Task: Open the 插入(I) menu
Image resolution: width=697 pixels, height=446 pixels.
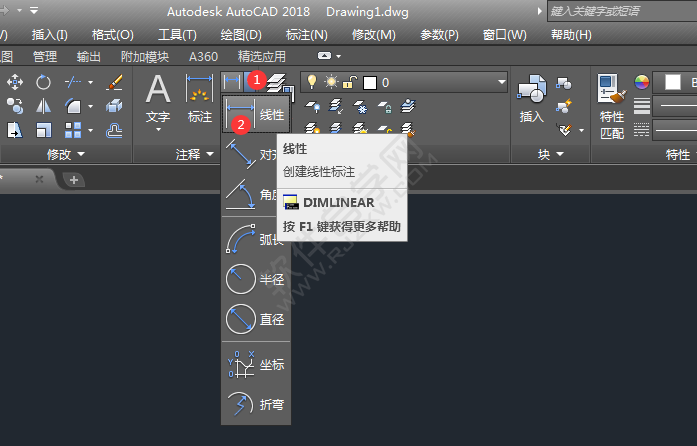Action: 49,35
